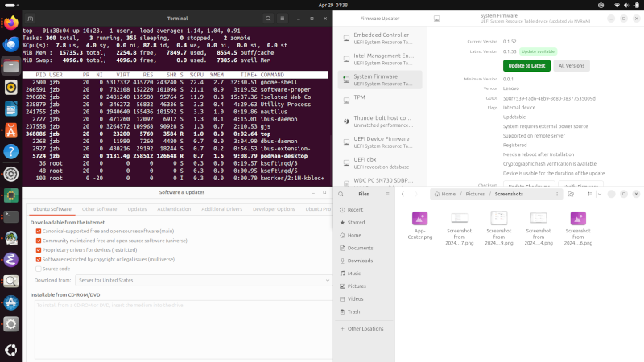Uncheck Canonical-supported main software checkbox
Image resolution: width=644 pixels, height=362 pixels.
(x=38, y=232)
